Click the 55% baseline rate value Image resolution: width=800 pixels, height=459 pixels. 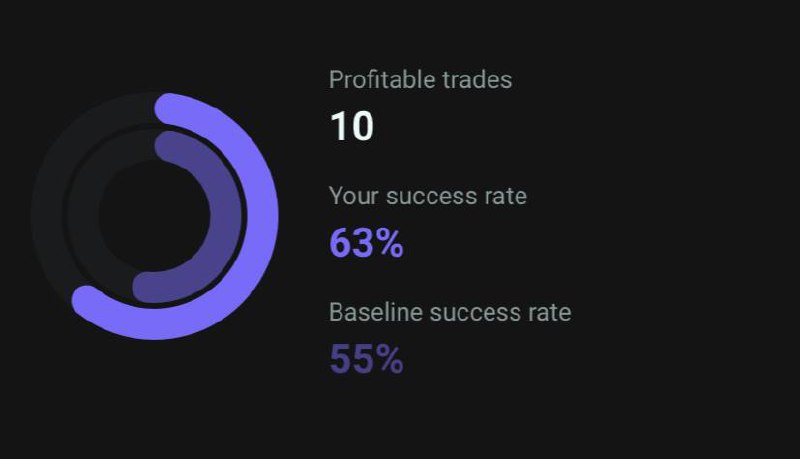pos(366,359)
